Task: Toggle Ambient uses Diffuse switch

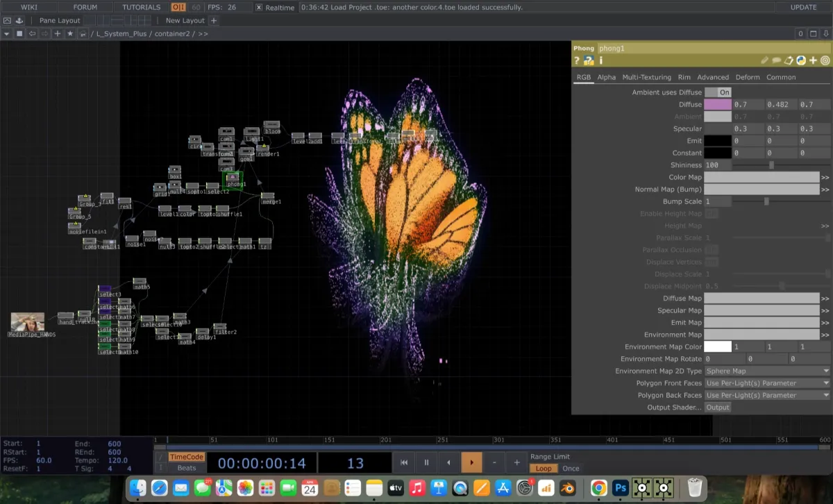Action: [718, 92]
